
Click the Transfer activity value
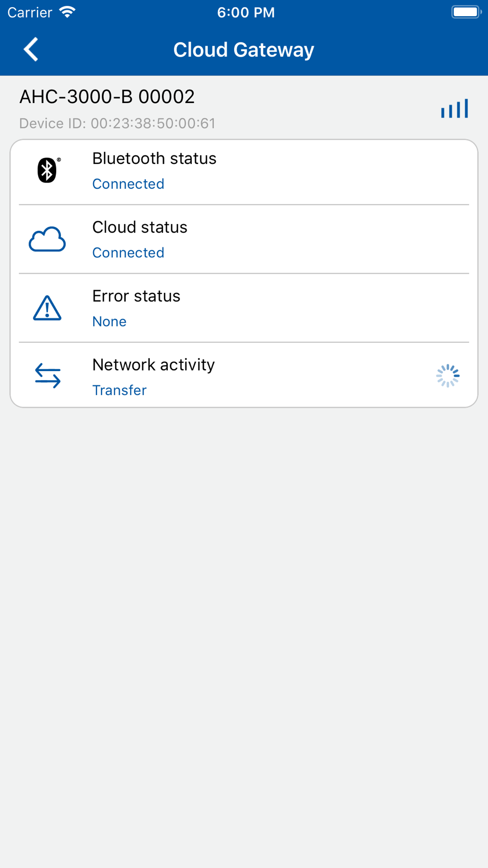[x=120, y=391]
